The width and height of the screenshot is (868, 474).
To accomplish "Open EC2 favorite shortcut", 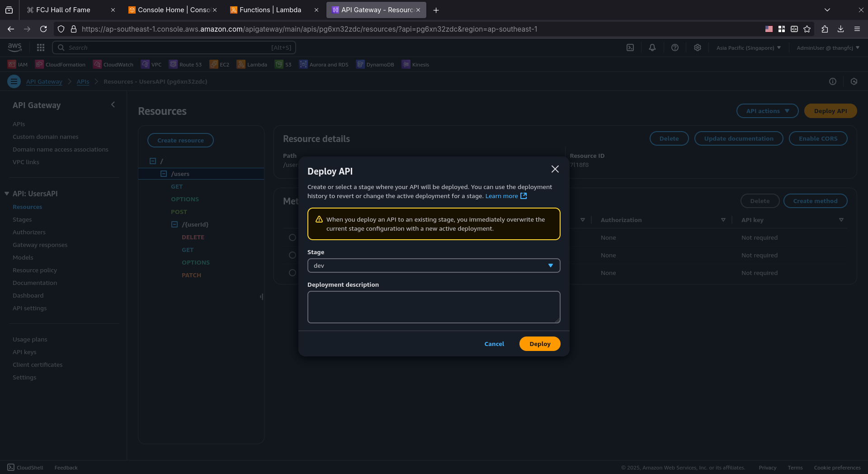I will coord(219,64).
